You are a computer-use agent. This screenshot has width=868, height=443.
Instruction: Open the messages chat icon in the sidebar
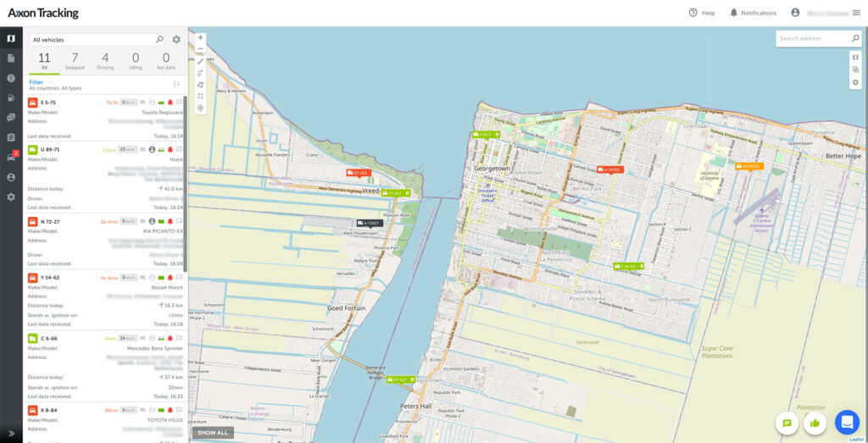[x=11, y=117]
